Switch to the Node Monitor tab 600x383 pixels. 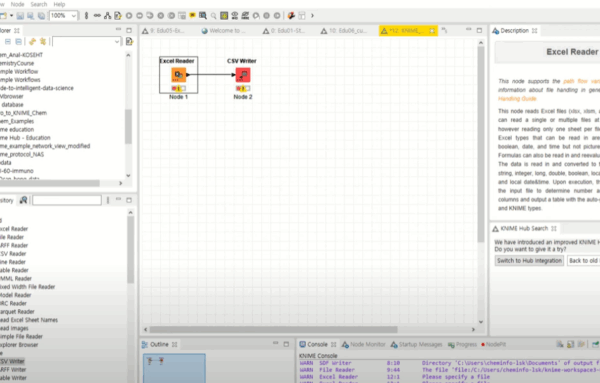coord(364,344)
